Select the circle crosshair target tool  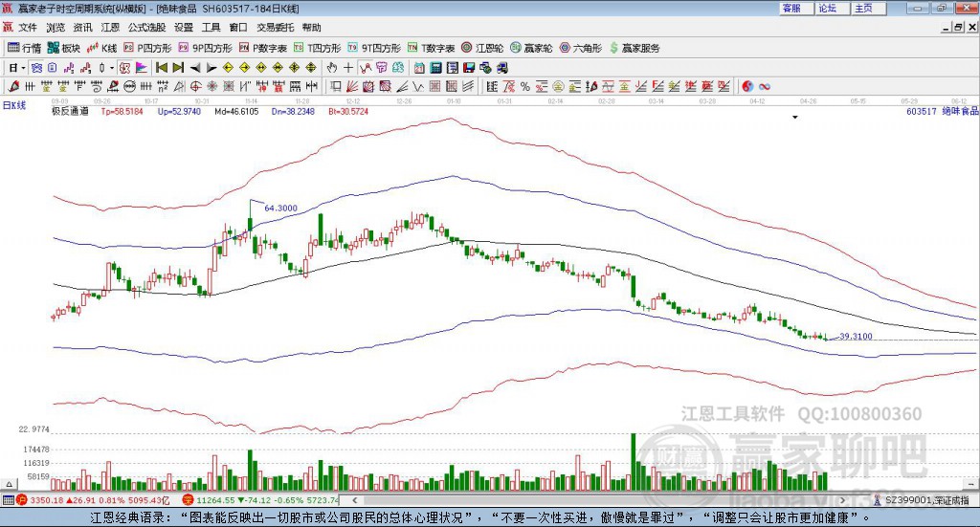193,86
